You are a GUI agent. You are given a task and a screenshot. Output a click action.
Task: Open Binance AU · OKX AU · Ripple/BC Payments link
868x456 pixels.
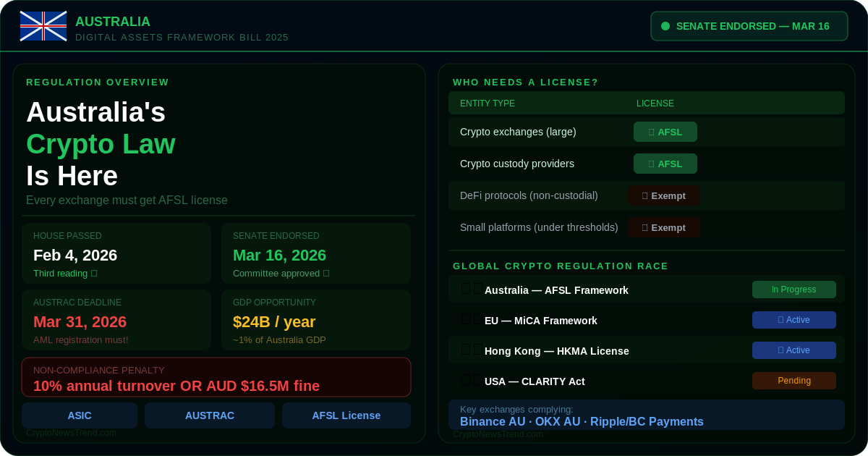582,421
